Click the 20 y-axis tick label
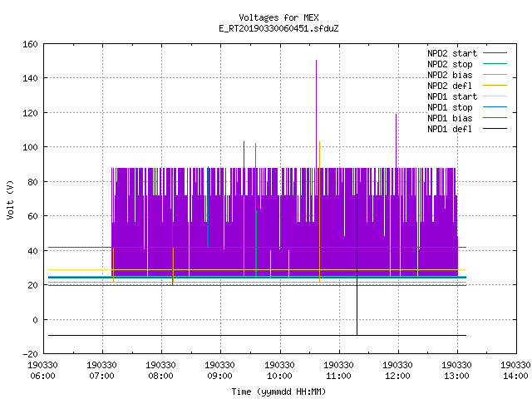Viewport: 532px width, 399px height. [32, 285]
